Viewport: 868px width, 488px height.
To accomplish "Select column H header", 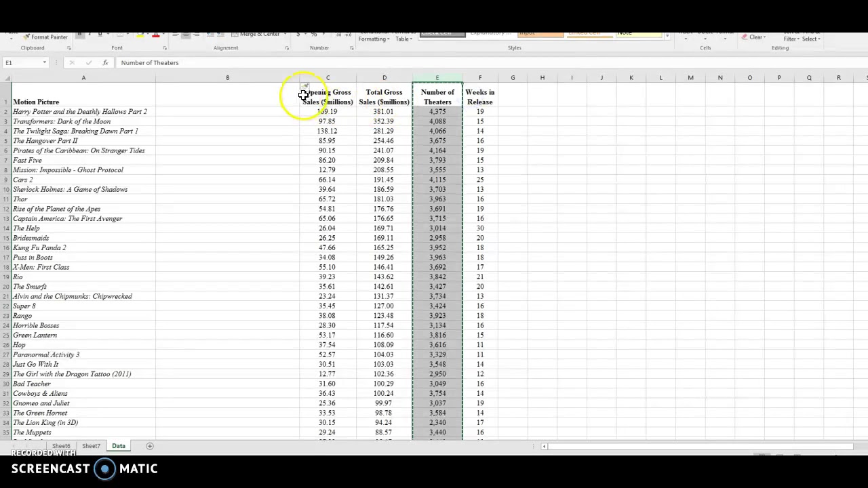I will point(542,78).
